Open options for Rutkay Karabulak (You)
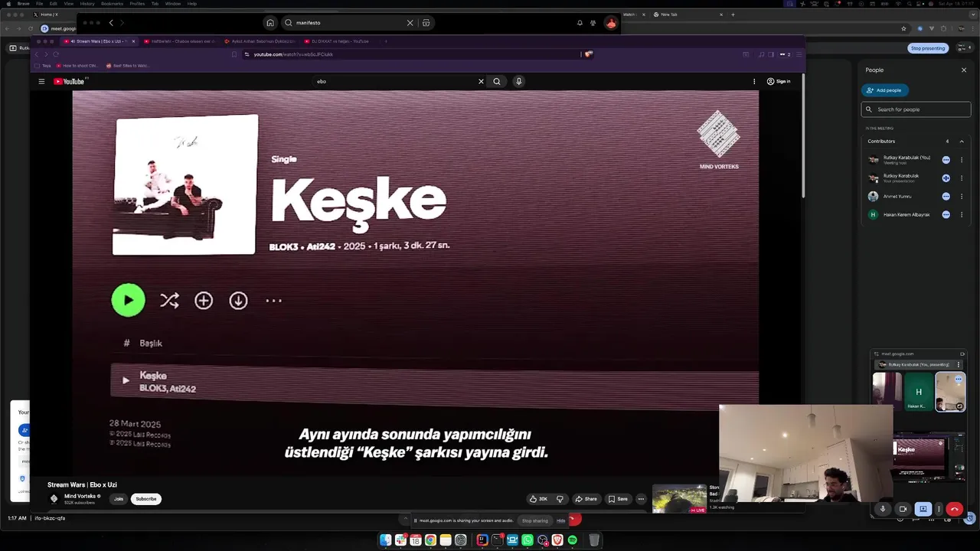Screen dimensions: 980x551 (x=962, y=160)
